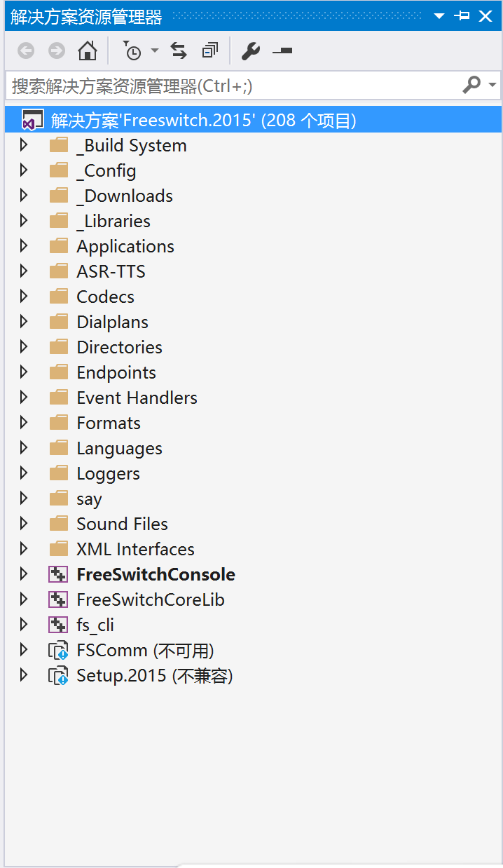Select the _Libraries tree label

(x=113, y=221)
